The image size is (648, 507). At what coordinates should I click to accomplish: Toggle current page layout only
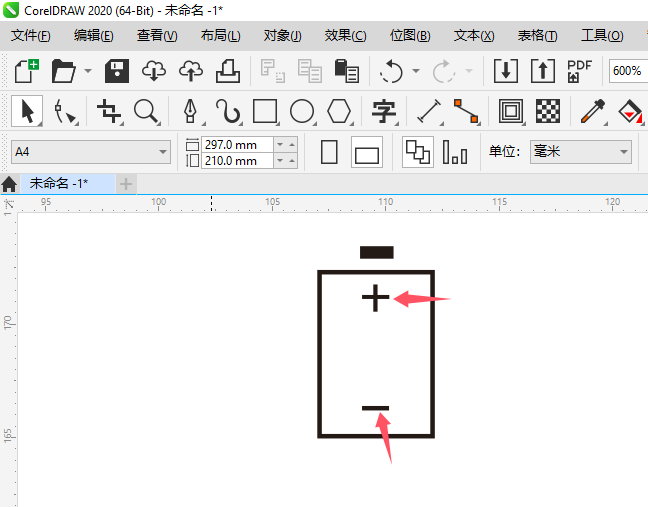pos(455,152)
